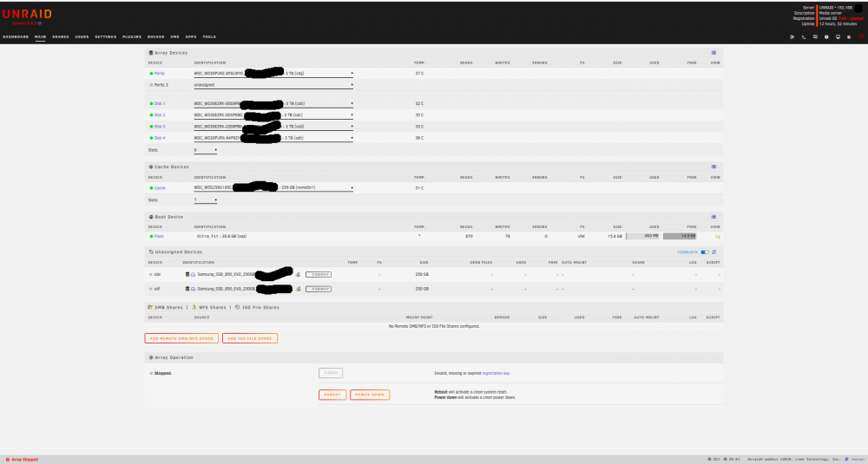Click Format button for sdf

319,289
